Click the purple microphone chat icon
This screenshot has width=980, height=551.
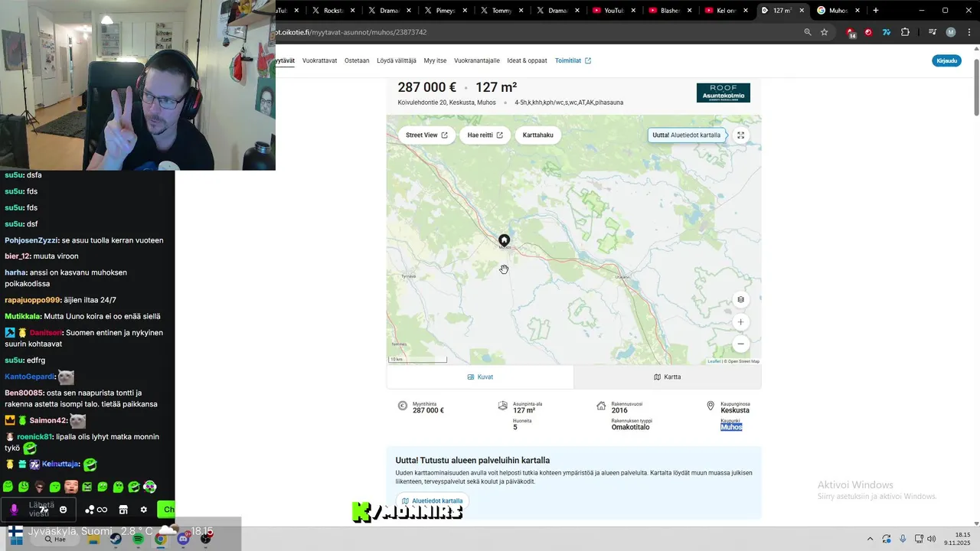tap(14, 510)
